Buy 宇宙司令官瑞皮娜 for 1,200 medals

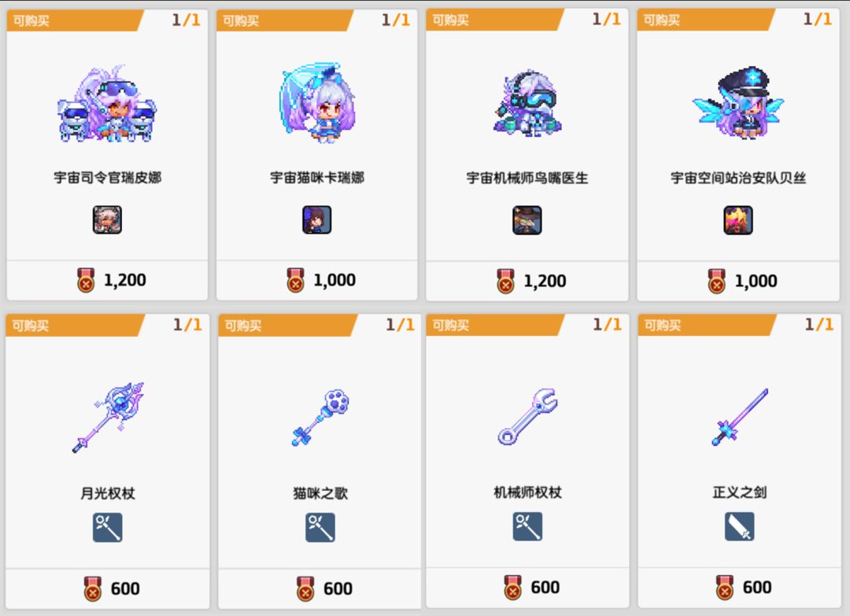(x=107, y=280)
